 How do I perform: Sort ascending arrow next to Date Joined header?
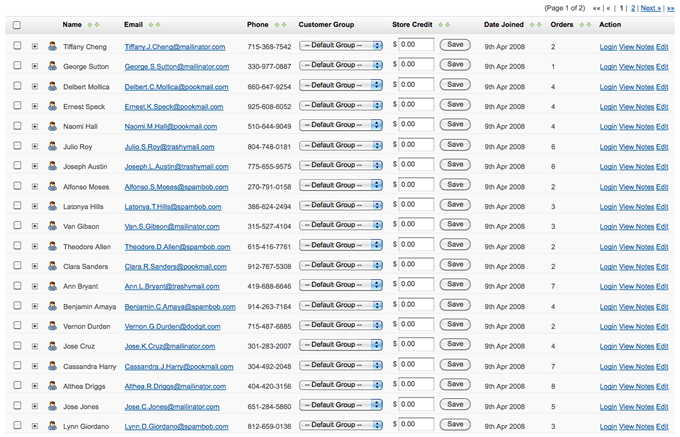pos(532,25)
